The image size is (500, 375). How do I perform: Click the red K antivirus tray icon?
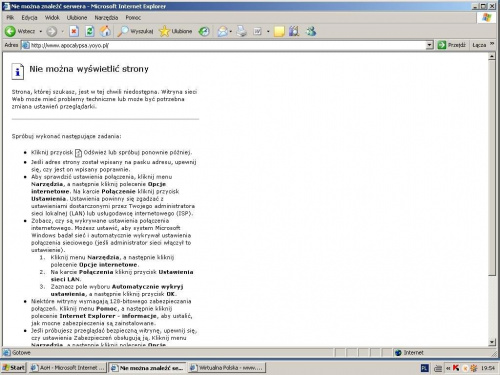pos(456,368)
